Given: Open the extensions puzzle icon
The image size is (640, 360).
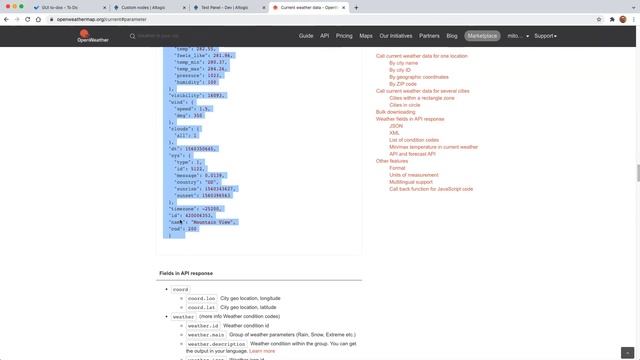Looking at the screenshot, I should (x=612, y=19).
